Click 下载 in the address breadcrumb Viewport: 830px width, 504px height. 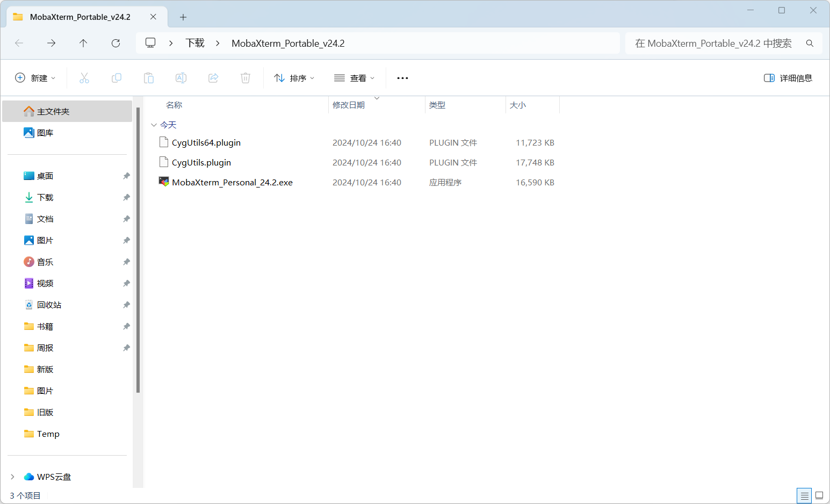[195, 43]
